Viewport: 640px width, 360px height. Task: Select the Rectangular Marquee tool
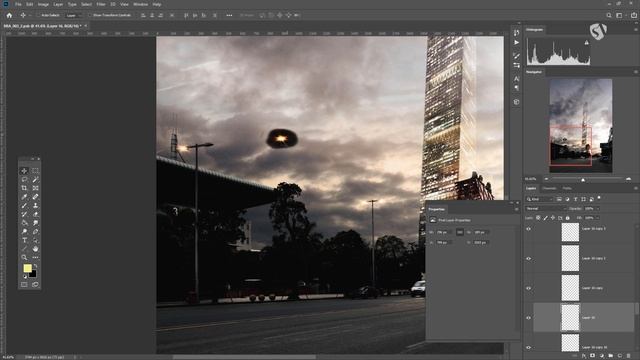coord(35,171)
